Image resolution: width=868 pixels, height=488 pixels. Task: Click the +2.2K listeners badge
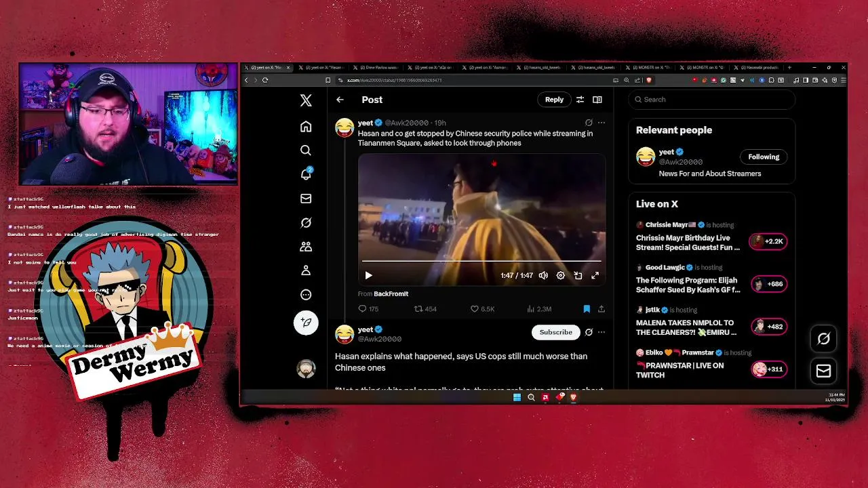pos(768,241)
